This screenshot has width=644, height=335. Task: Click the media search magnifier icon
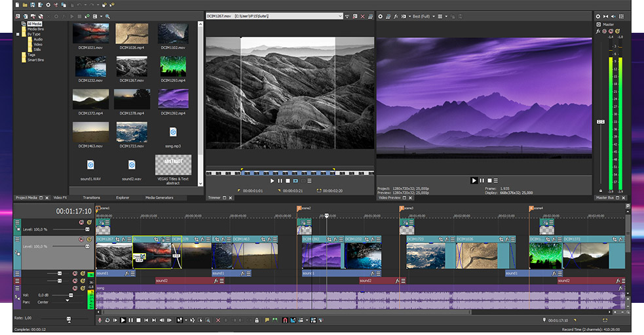click(108, 16)
